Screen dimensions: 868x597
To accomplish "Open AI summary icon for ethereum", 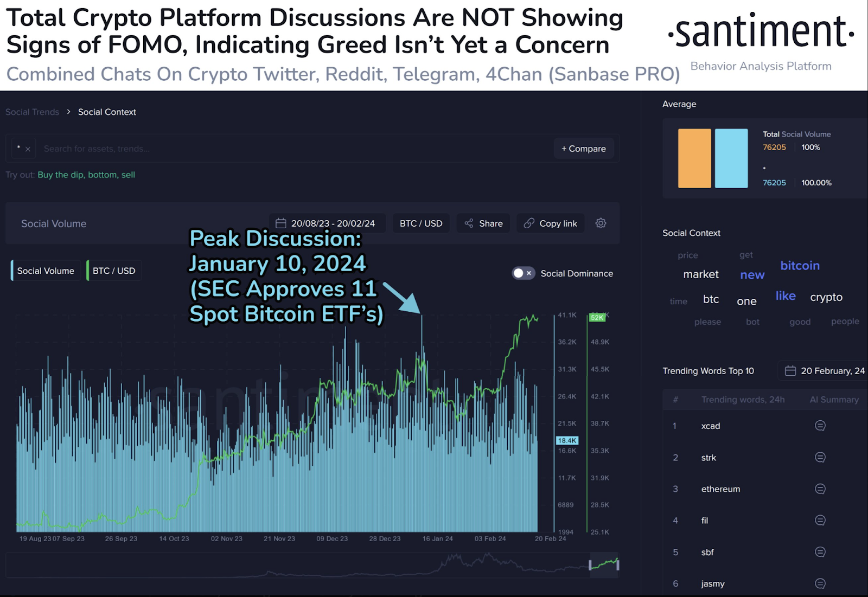I will 820,489.
